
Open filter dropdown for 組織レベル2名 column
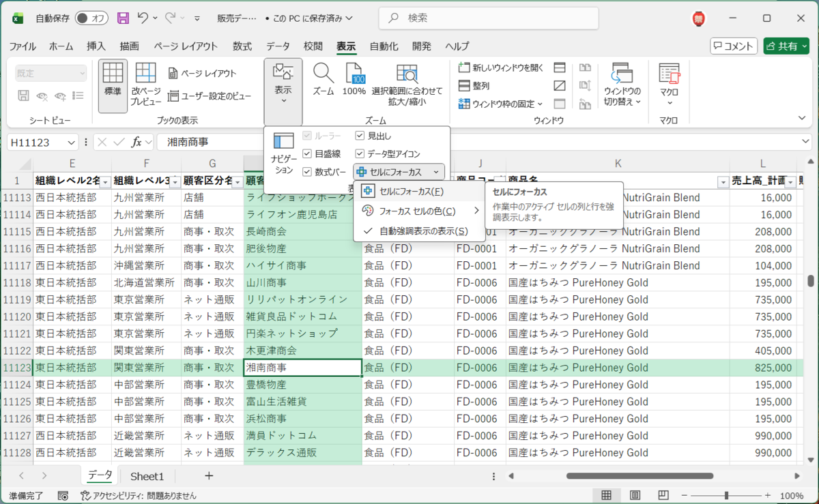(106, 181)
